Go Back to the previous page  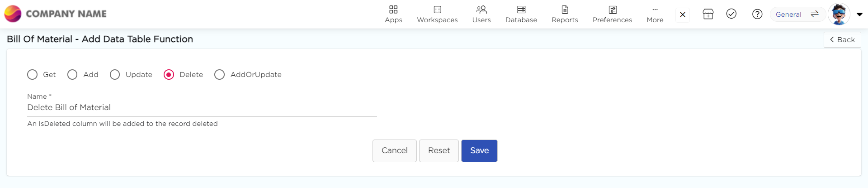coord(842,40)
